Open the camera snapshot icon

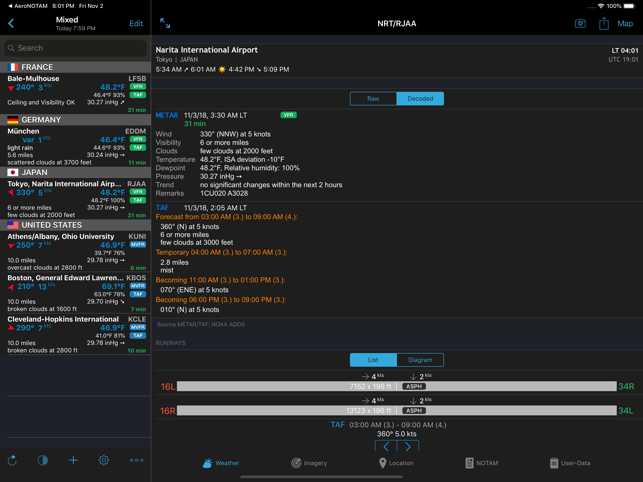coord(580,23)
